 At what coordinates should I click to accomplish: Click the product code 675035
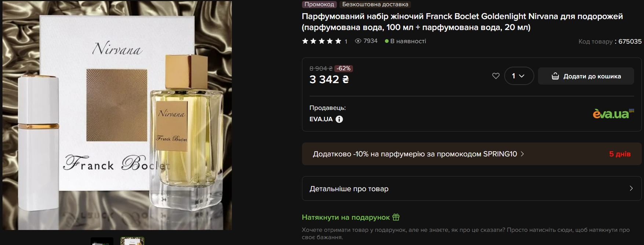[x=630, y=41]
